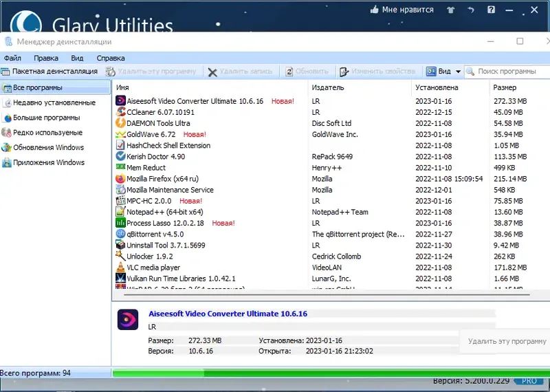Open the Справка menu
This screenshot has width=550, height=392.
(111, 58)
